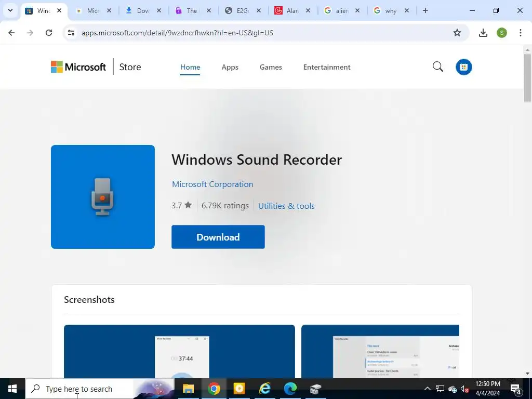Image resolution: width=532 pixels, height=399 pixels.
Task: Open the yellow app icon in taskbar
Action: point(239,389)
